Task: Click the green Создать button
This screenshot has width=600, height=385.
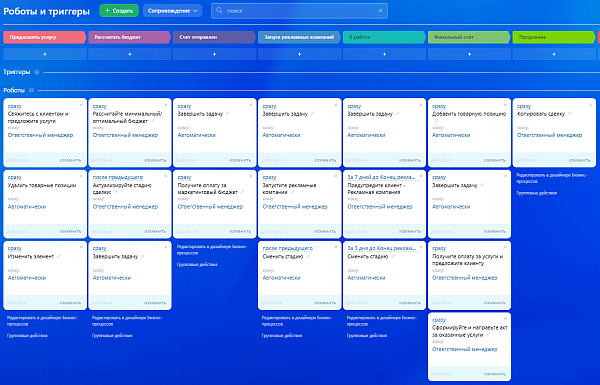Action: (119, 11)
